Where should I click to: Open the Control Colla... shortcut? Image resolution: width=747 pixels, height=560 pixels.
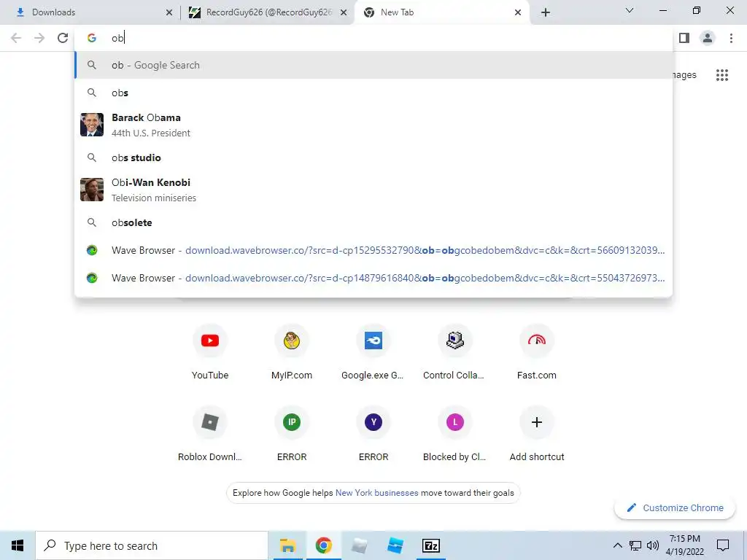(454, 352)
